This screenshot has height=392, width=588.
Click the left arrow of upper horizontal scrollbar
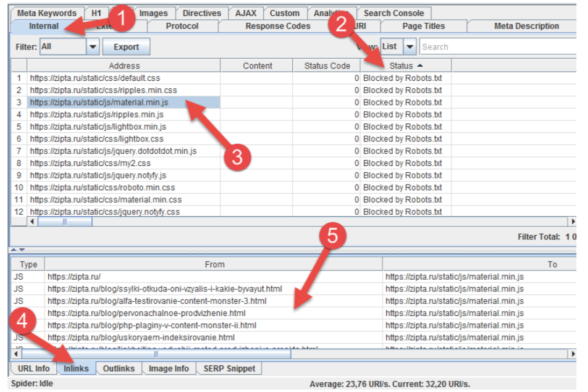pos(32,222)
